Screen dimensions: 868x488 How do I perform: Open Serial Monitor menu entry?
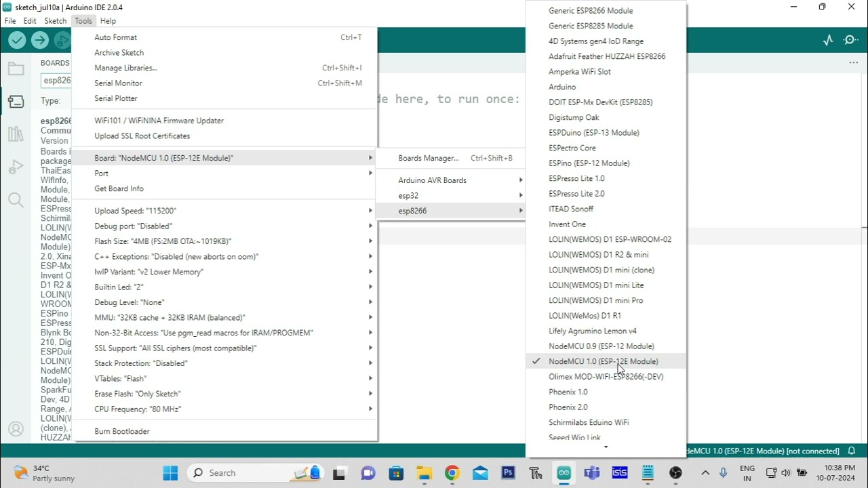click(224, 83)
